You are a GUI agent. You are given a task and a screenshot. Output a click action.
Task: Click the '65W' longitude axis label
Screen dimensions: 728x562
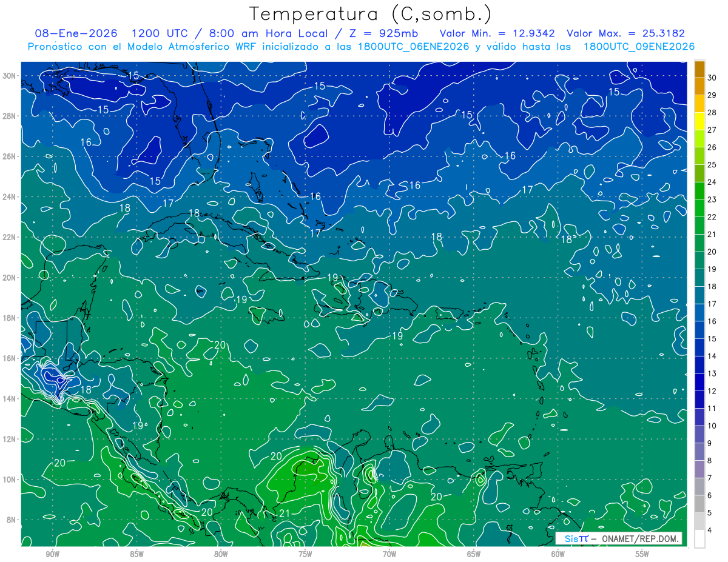click(x=474, y=554)
